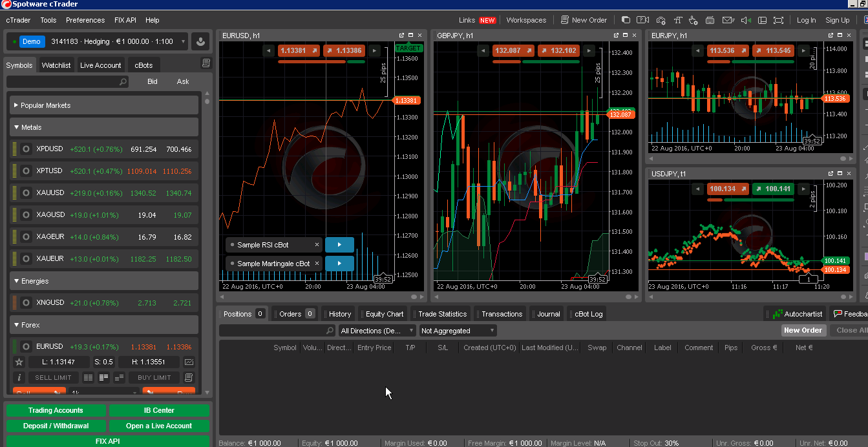The width and height of the screenshot is (868, 447).
Task: Open the cTrader menu
Action: coord(18,20)
